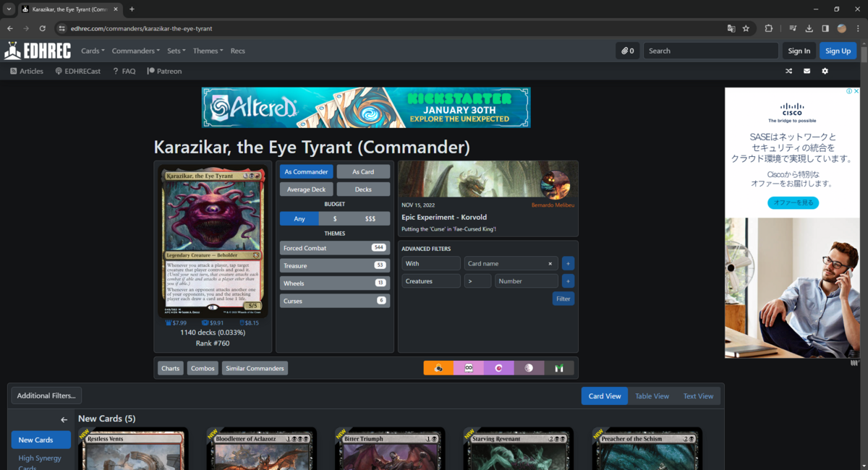Expand the Commanders dropdown menu
868x470 pixels.
(136, 51)
